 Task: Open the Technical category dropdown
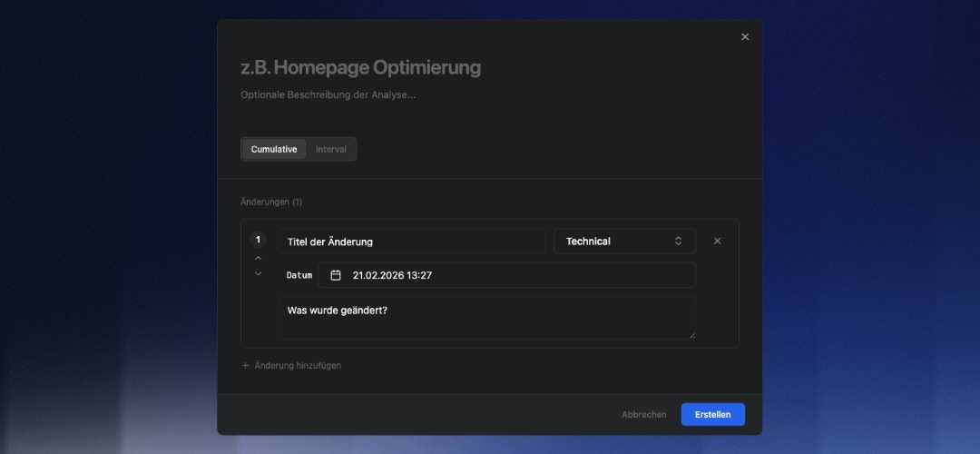[x=624, y=241]
